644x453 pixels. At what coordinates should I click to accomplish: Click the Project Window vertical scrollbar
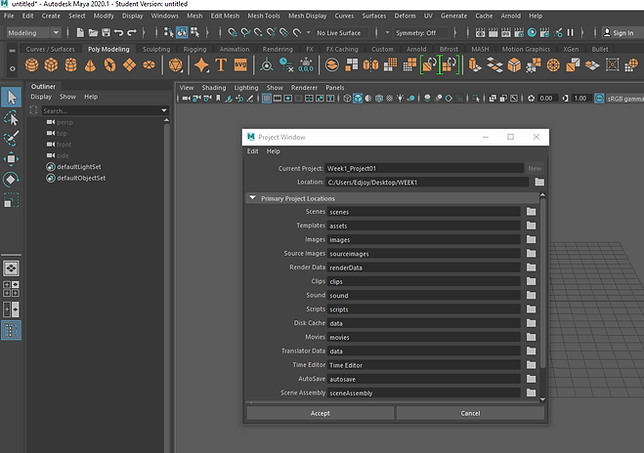(x=543, y=283)
